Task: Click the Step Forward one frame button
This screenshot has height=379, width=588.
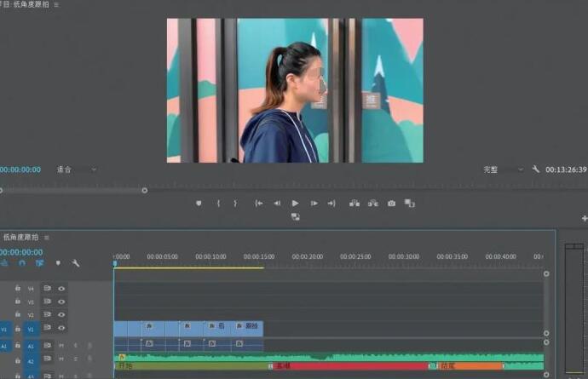Action: click(314, 204)
